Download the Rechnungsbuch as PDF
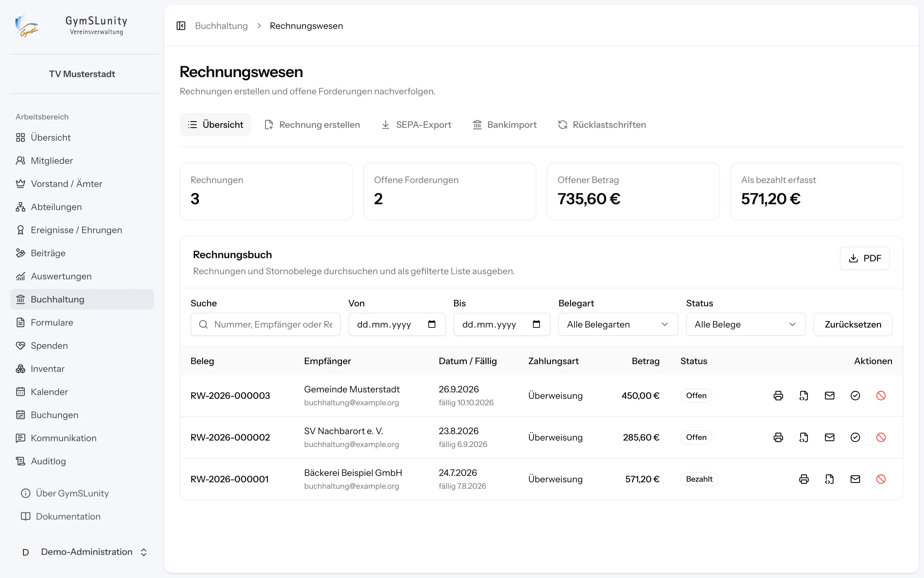The width and height of the screenshot is (924, 578). [865, 258]
